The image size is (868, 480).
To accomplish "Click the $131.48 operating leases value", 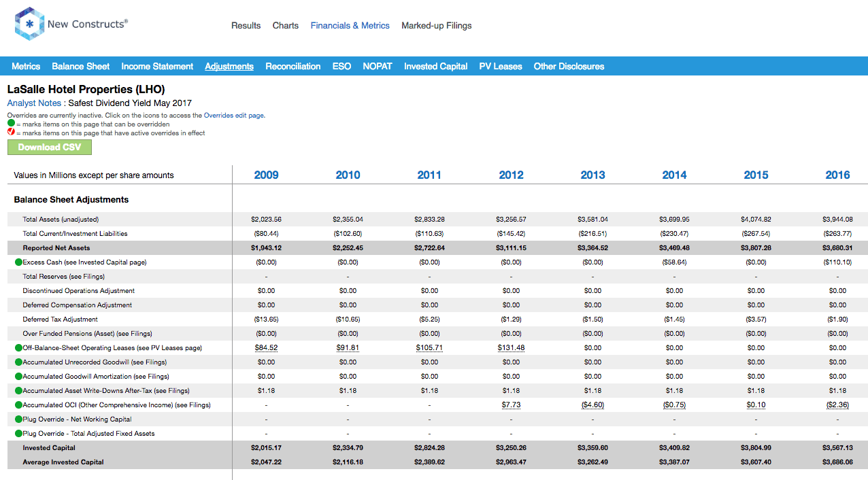I will [x=512, y=348].
